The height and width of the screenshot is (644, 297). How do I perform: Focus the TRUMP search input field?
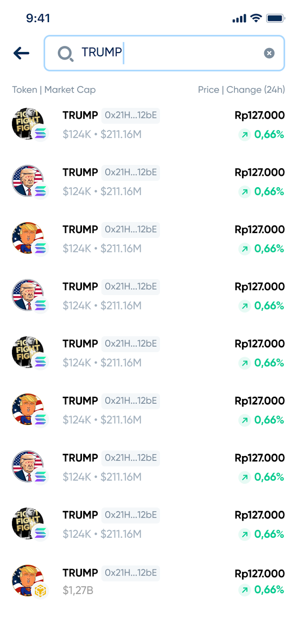click(x=164, y=53)
